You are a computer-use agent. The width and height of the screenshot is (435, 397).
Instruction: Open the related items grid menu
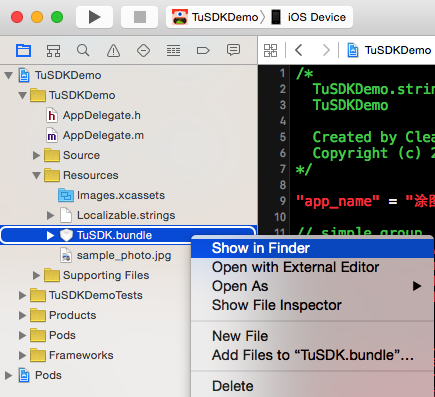tap(270, 51)
